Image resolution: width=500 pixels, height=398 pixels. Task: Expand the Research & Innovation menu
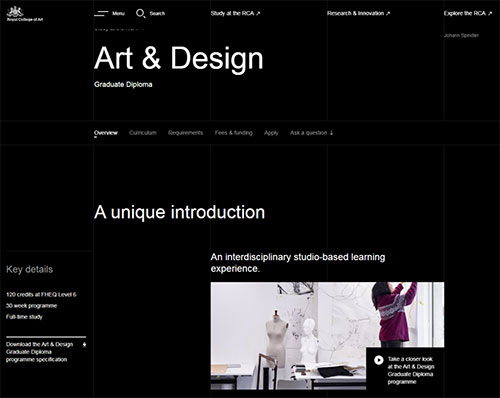coord(358,13)
